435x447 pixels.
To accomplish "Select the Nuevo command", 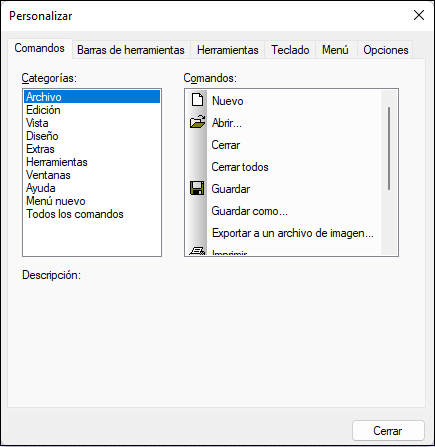I will point(283,101).
